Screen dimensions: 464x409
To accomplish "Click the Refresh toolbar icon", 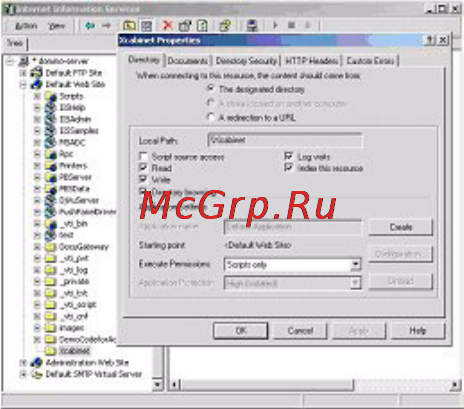I will [x=202, y=25].
